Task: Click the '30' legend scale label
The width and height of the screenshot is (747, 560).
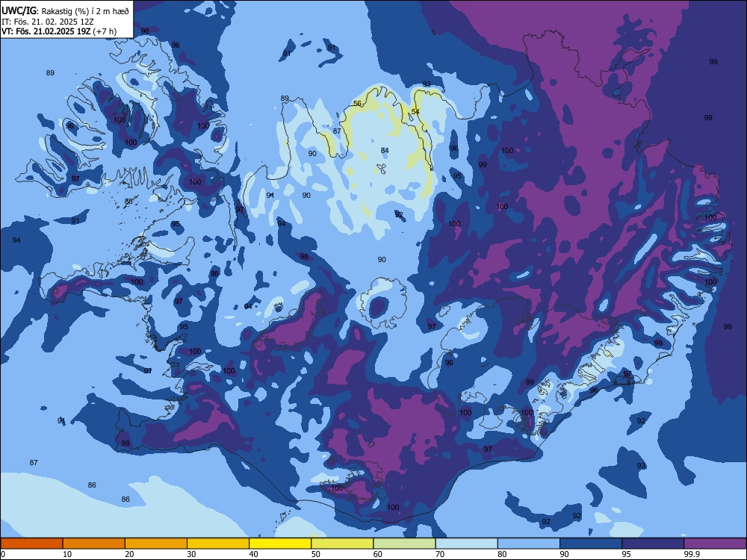Action: (x=191, y=554)
